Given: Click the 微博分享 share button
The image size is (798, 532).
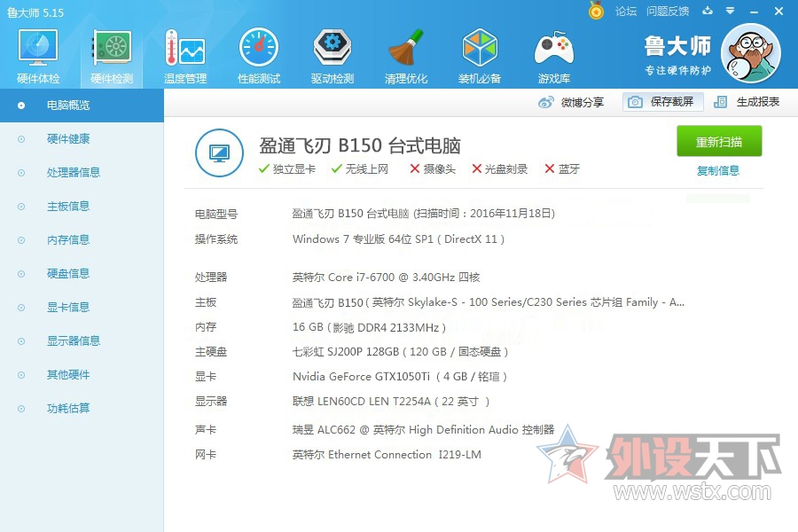Looking at the screenshot, I should (x=571, y=102).
